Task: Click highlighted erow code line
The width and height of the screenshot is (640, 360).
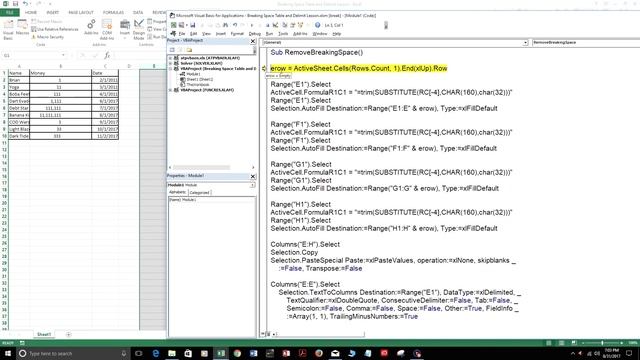Action: tap(359, 68)
